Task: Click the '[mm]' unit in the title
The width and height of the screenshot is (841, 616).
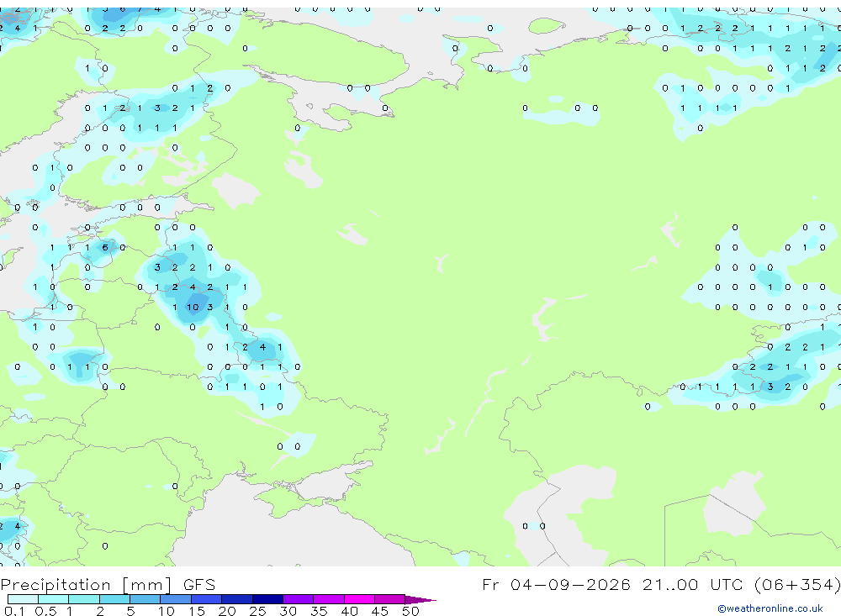Action: tap(146, 585)
